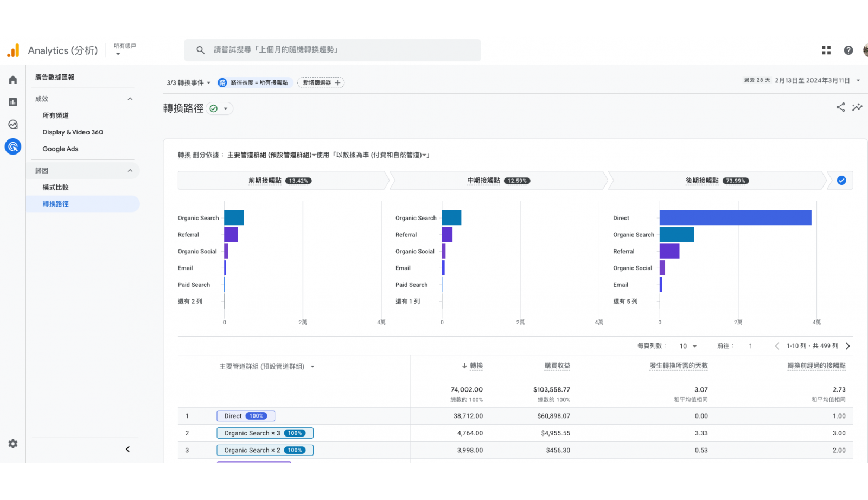Select 所有頻道 in sidebar

click(55, 116)
